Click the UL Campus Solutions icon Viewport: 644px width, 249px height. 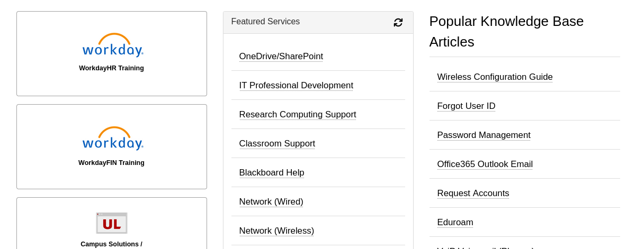(x=112, y=223)
